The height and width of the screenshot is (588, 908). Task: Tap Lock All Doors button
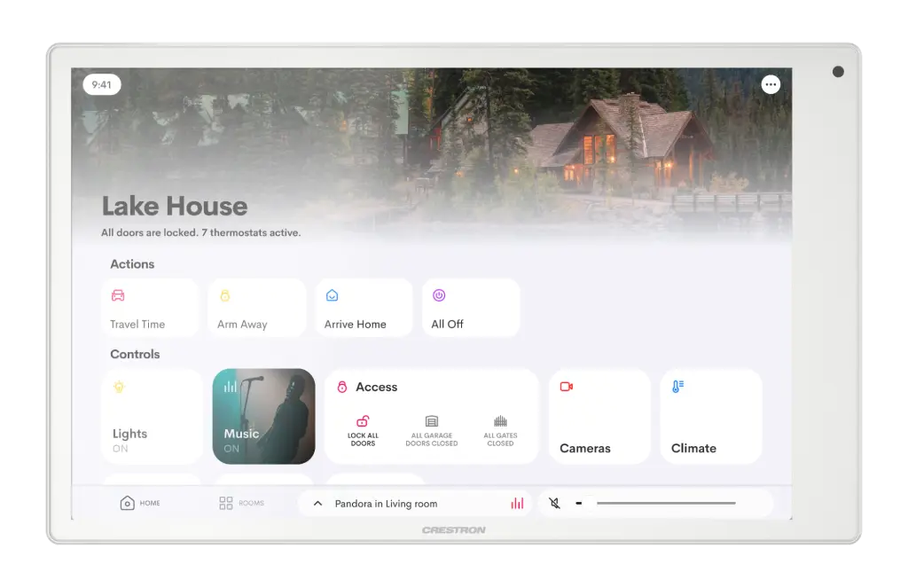click(x=363, y=430)
